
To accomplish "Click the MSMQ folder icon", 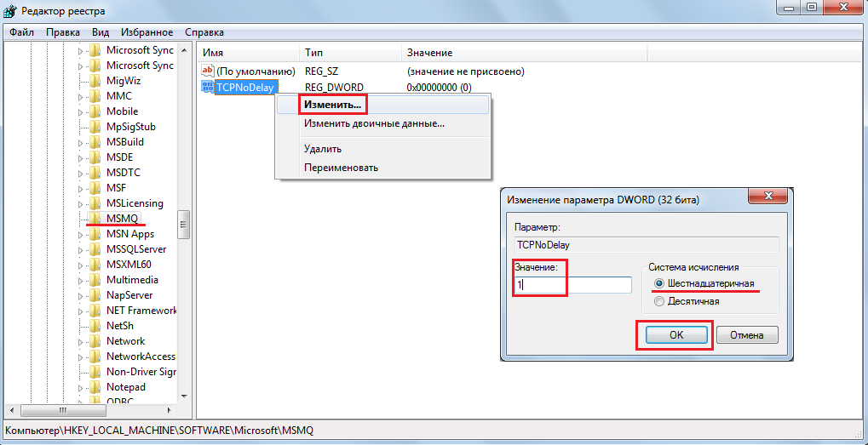I will [x=95, y=219].
